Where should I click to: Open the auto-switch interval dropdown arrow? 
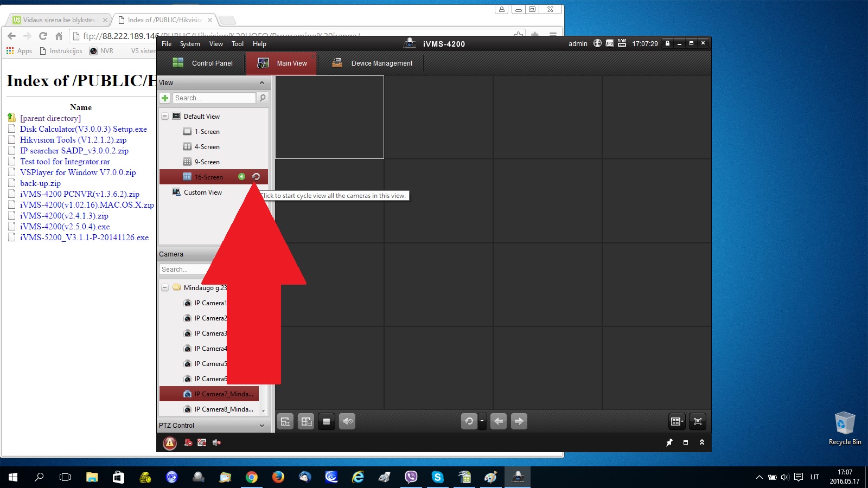482,421
